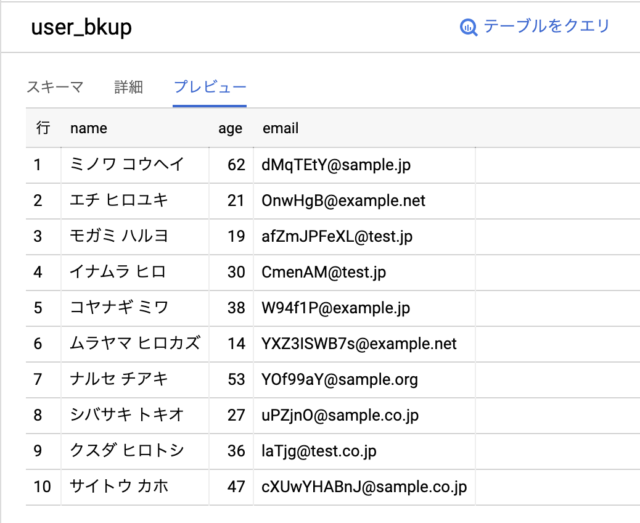Click the 行 column header
This screenshot has height=523, width=640.
pos(43,128)
